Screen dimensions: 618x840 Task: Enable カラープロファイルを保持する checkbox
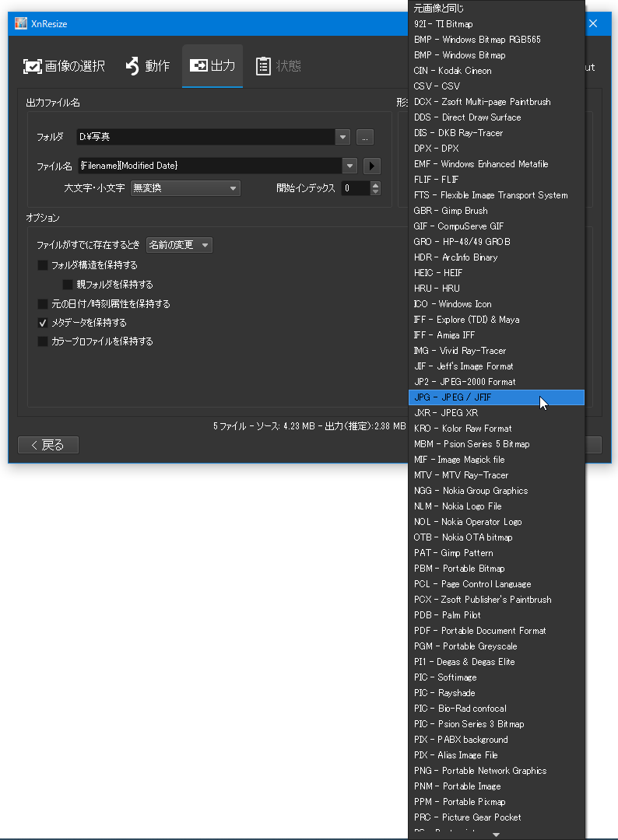click(43, 341)
